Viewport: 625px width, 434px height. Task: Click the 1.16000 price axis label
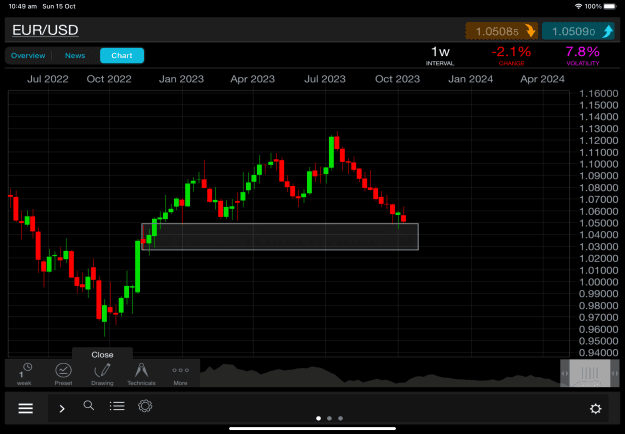(598, 94)
